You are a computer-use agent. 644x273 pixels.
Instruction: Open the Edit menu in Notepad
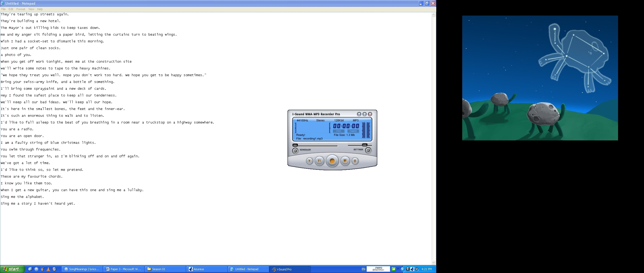click(11, 9)
